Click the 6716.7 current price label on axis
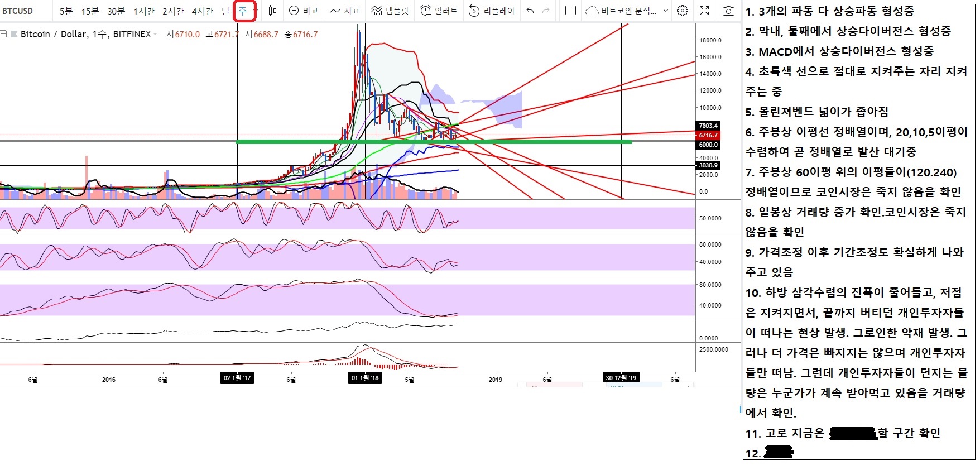The width and height of the screenshot is (980, 470). 708,135
